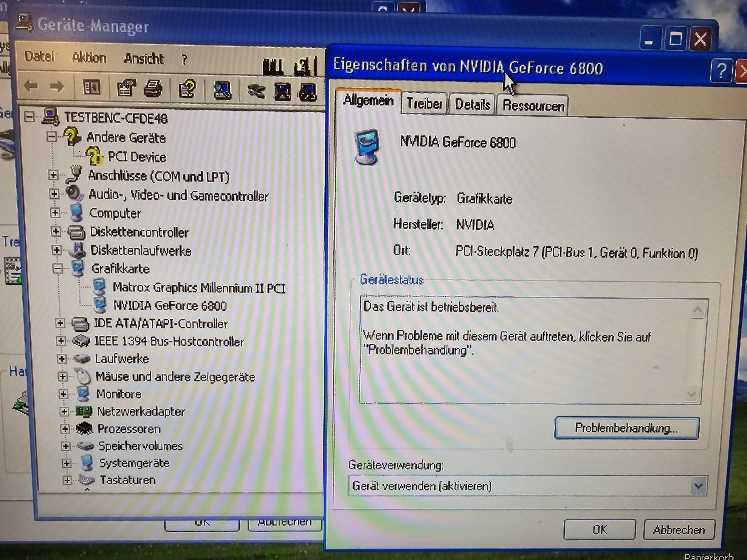Screen dimensions: 747x560
Task: Click the update driver toolbar icon
Action: coord(256,91)
